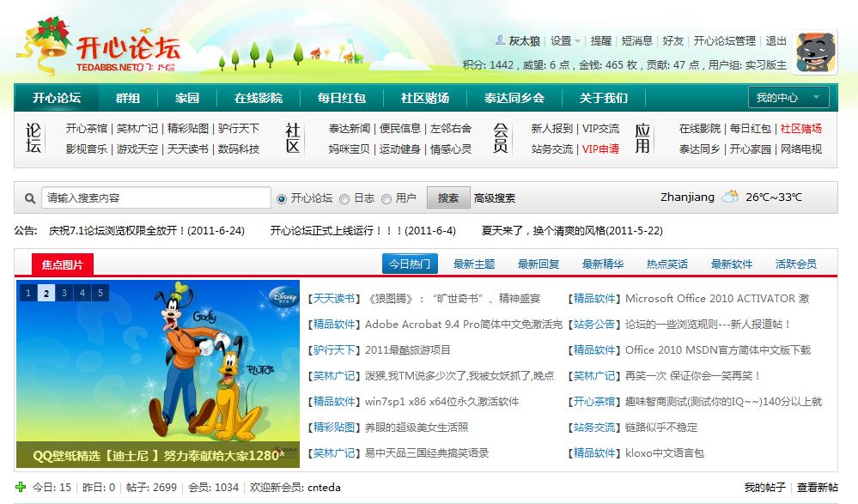The image size is (858, 504).
Task: Open the 家园 nav menu
Action: click(187, 98)
